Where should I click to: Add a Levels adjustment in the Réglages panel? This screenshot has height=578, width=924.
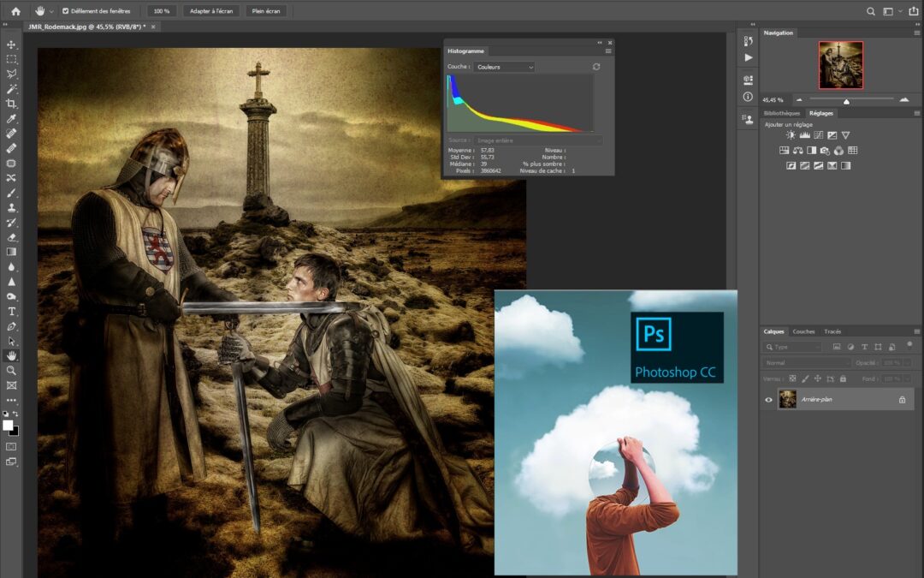tap(804, 134)
